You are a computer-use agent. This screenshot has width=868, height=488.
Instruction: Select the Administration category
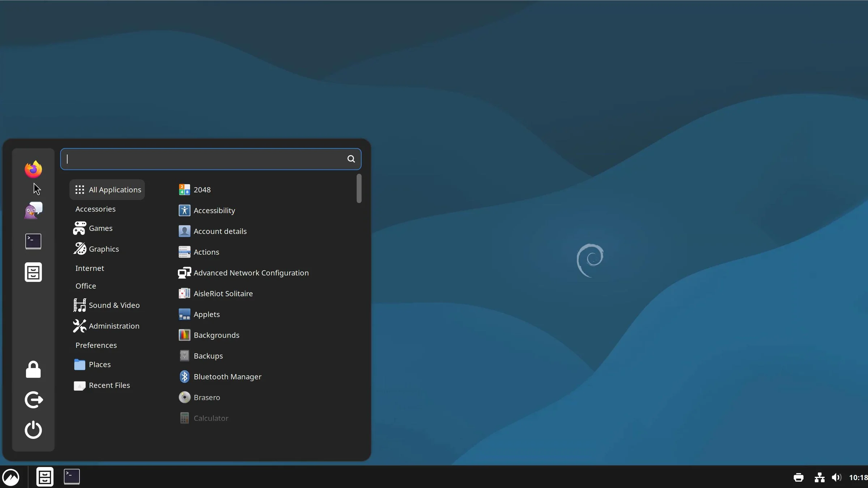tap(107, 326)
